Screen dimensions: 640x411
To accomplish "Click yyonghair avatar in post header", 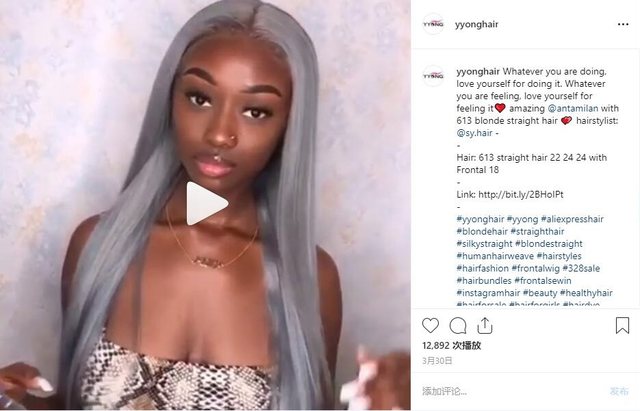I will [x=433, y=24].
